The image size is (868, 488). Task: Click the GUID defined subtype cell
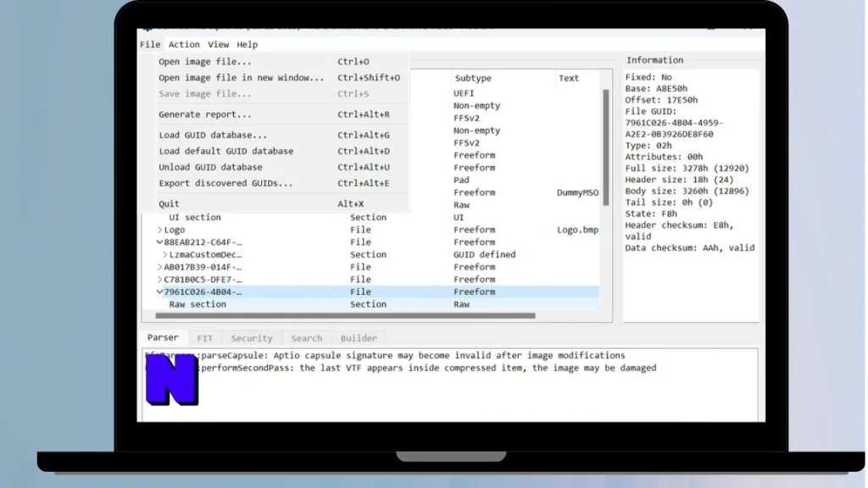point(484,254)
